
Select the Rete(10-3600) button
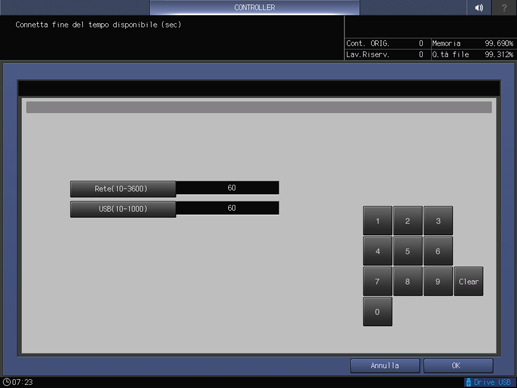click(123, 189)
